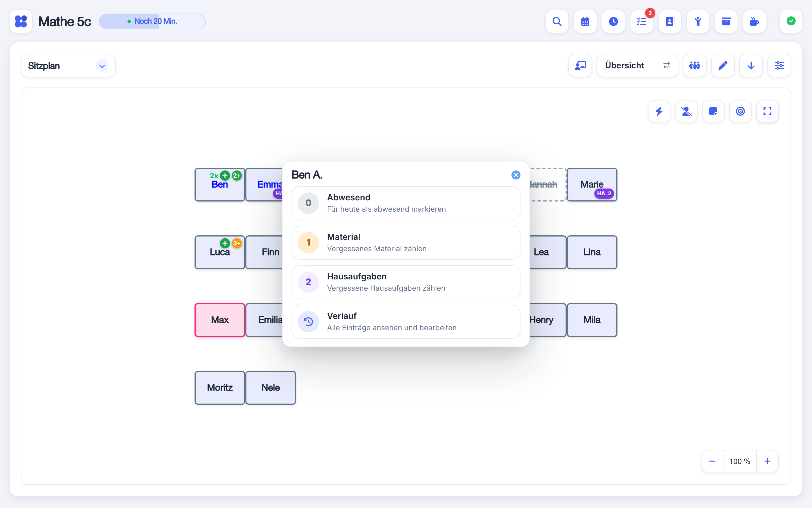Switch the Übersicht view selector

pyautogui.click(x=637, y=65)
